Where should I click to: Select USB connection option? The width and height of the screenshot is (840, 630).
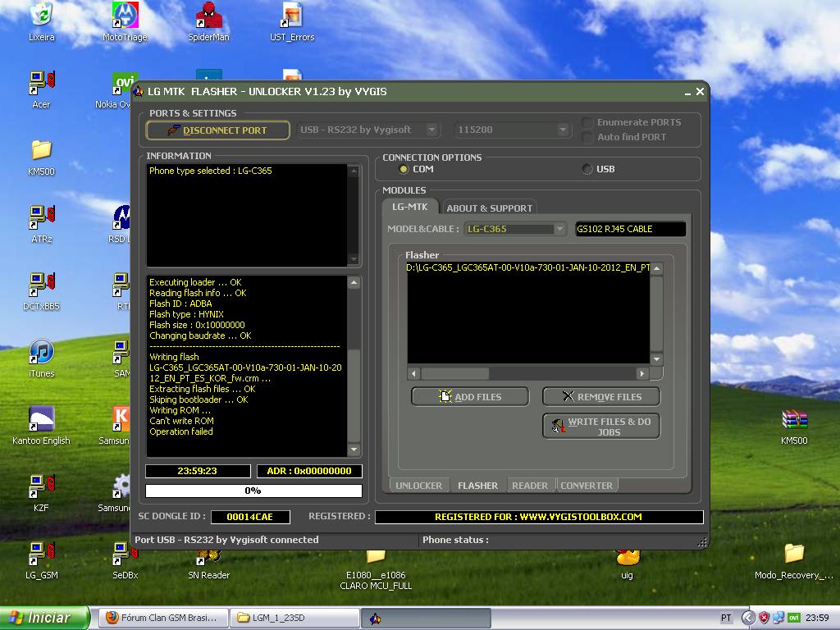[587, 169]
